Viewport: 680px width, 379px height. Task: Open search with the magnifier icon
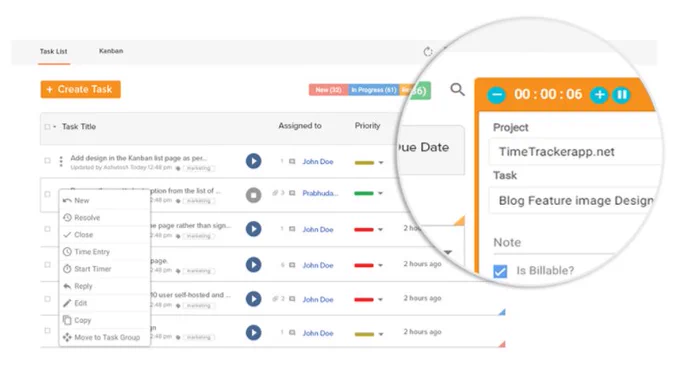click(x=457, y=89)
